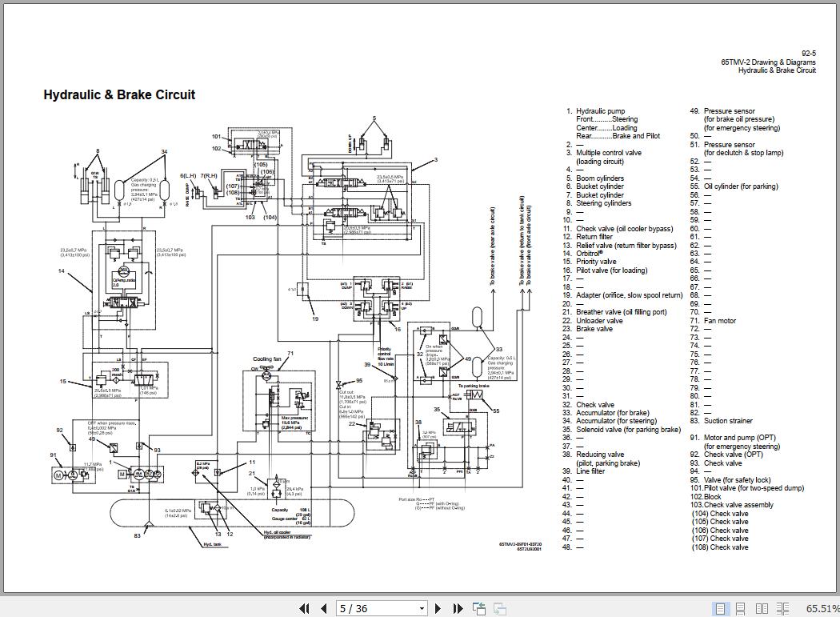Click legend entry '1. Hydraulic pump'

(x=596, y=110)
